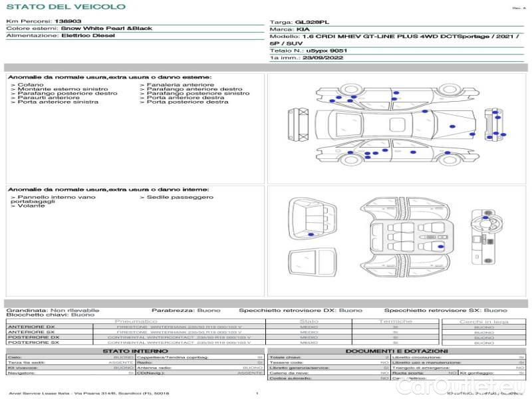
Task: Click the blue damage marker on the steering wheel
Action: 485,218
